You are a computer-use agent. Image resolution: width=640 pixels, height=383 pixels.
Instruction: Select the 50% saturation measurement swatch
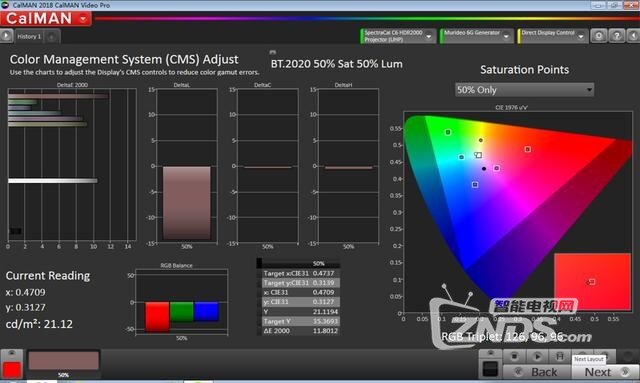63,361
